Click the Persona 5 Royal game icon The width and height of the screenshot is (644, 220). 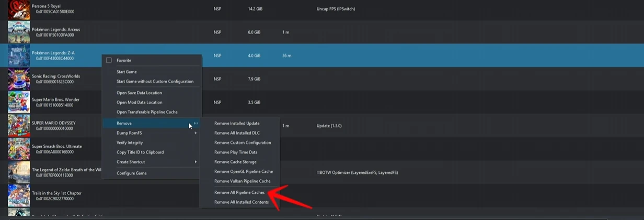point(18,9)
